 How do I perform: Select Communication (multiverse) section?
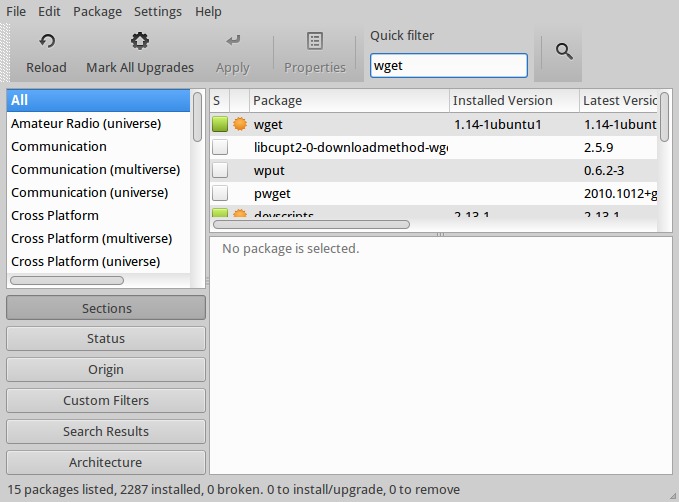(98, 169)
